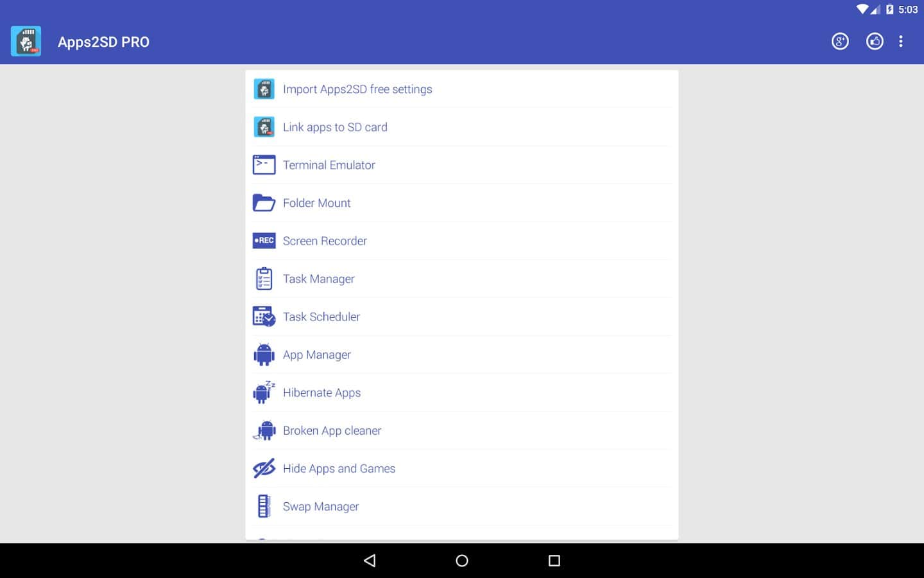The width and height of the screenshot is (924, 578).
Task: Open the Screen Recorder text label
Action: click(325, 241)
